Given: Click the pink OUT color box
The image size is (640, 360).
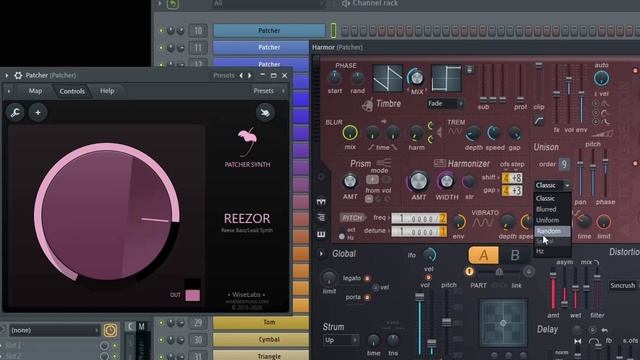Looking at the screenshot, I should [x=193, y=295].
